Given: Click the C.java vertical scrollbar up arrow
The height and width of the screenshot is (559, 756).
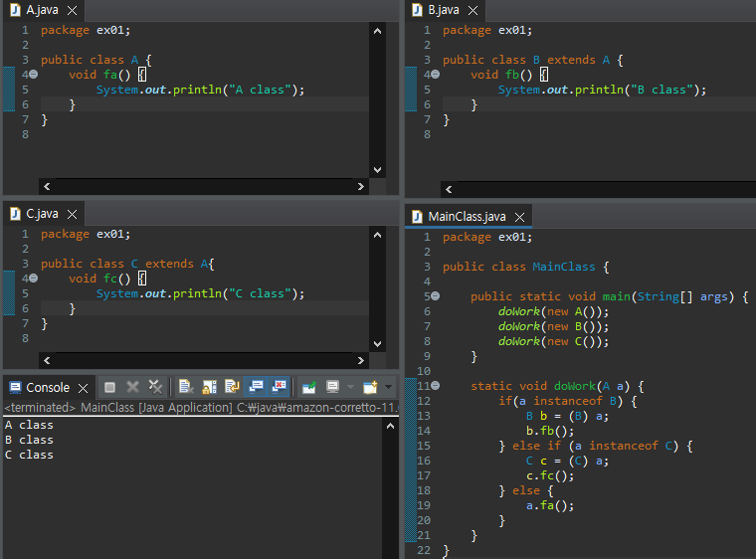Looking at the screenshot, I should [378, 235].
